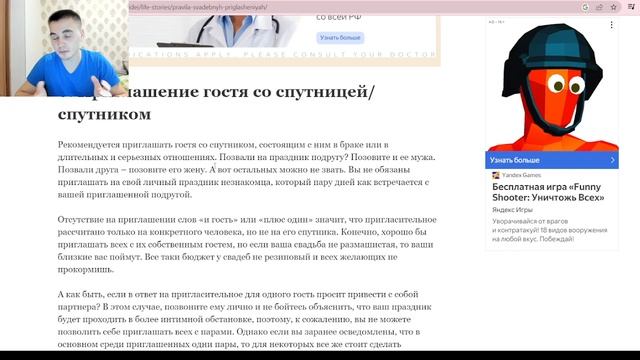Click the Yandex Games logo icon
Screen dimensions: 640x360
[496, 175]
